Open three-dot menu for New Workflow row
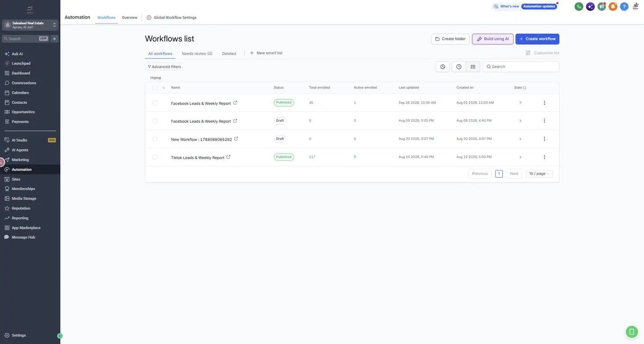644x344 pixels. tap(544, 139)
